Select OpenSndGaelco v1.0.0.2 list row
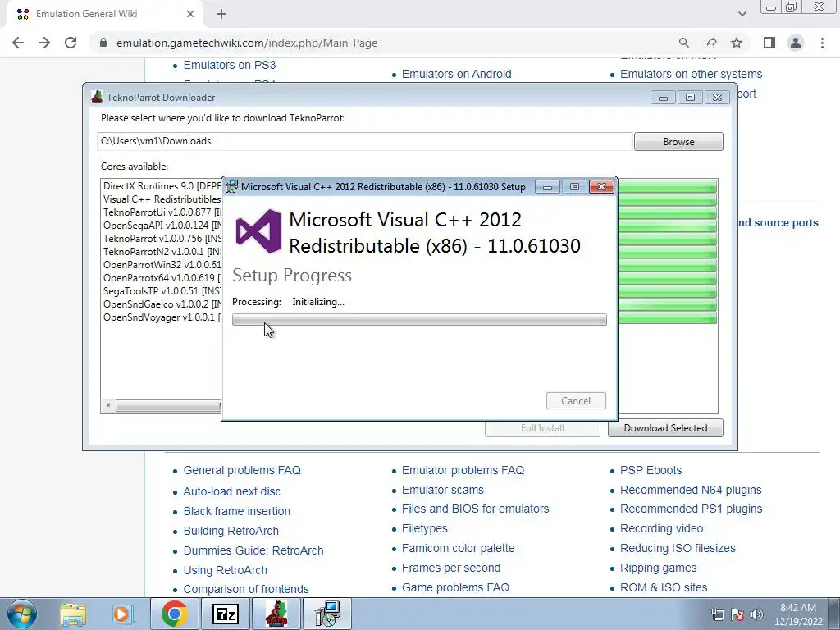The width and height of the screenshot is (840, 630). (162, 304)
